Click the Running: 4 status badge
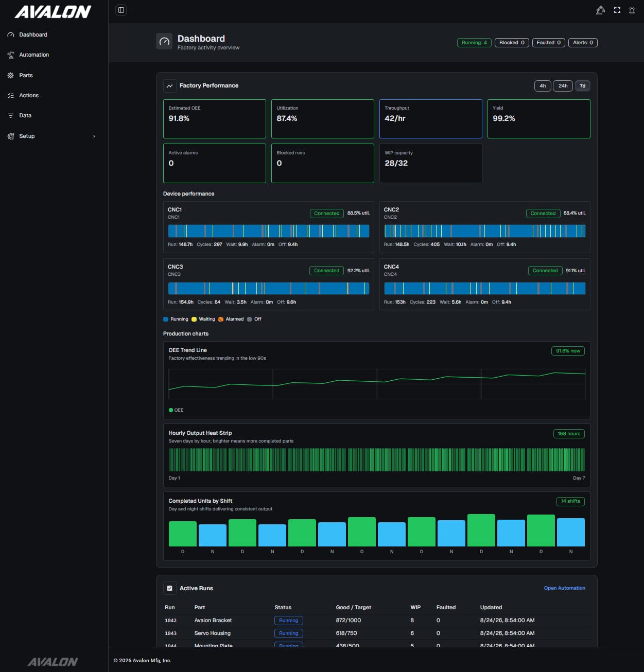The height and width of the screenshot is (672, 644). click(x=474, y=43)
